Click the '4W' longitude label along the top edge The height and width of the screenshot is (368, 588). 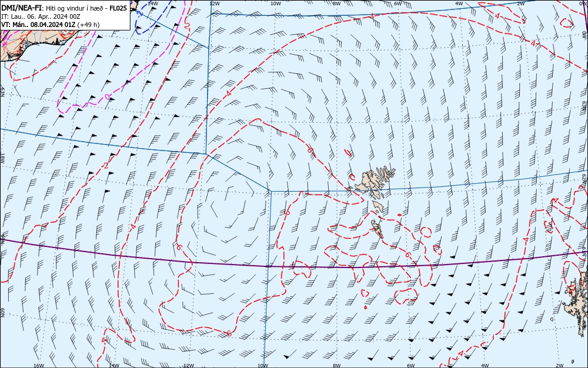click(459, 4)
